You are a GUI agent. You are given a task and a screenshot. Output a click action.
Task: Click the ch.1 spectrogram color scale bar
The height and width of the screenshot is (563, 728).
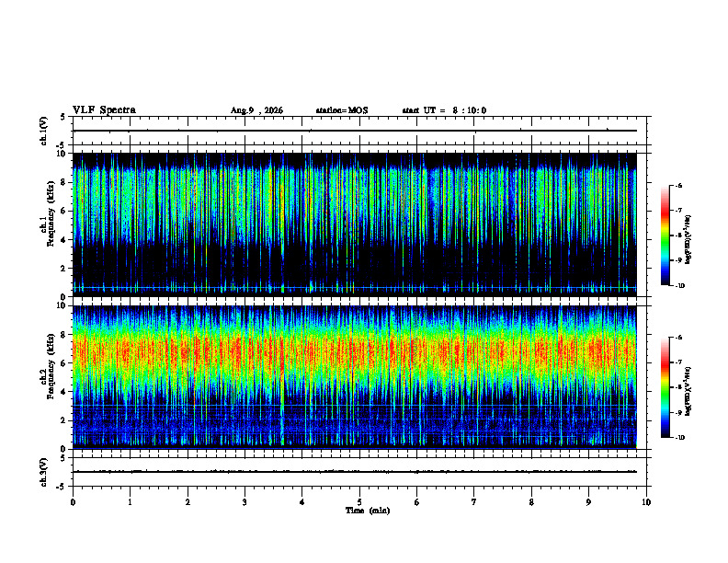(x=665, y=236)
